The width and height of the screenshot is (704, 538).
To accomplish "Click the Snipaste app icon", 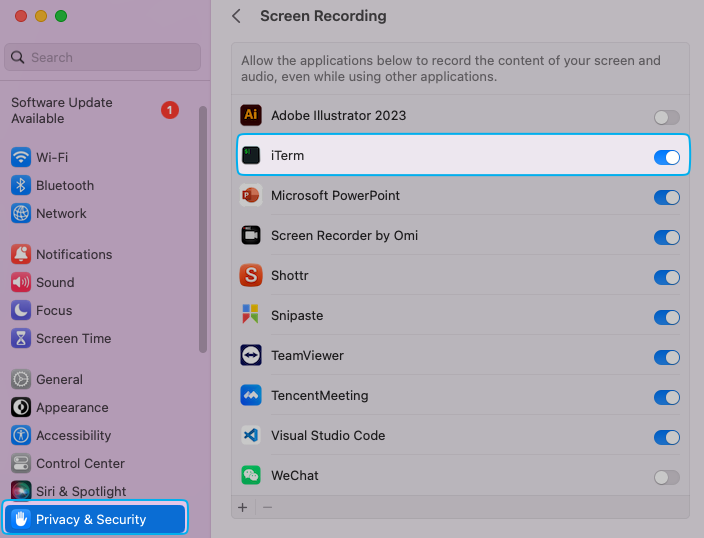I will pos(251,316).
